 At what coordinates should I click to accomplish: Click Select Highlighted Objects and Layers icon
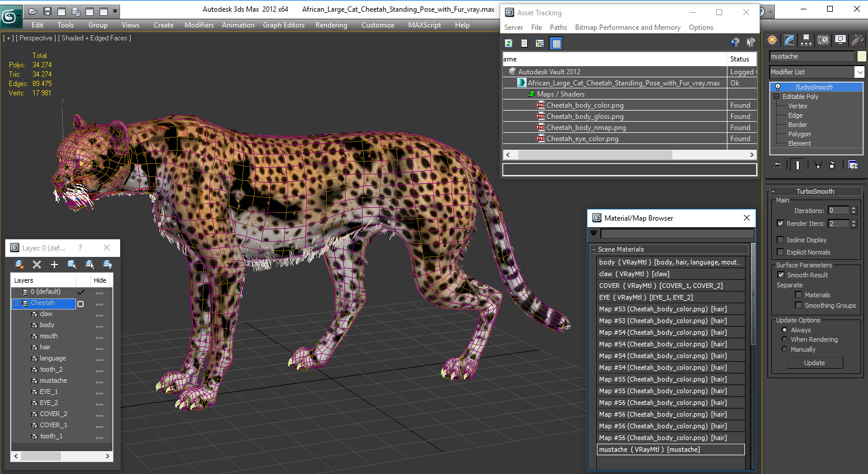[71, 265]
